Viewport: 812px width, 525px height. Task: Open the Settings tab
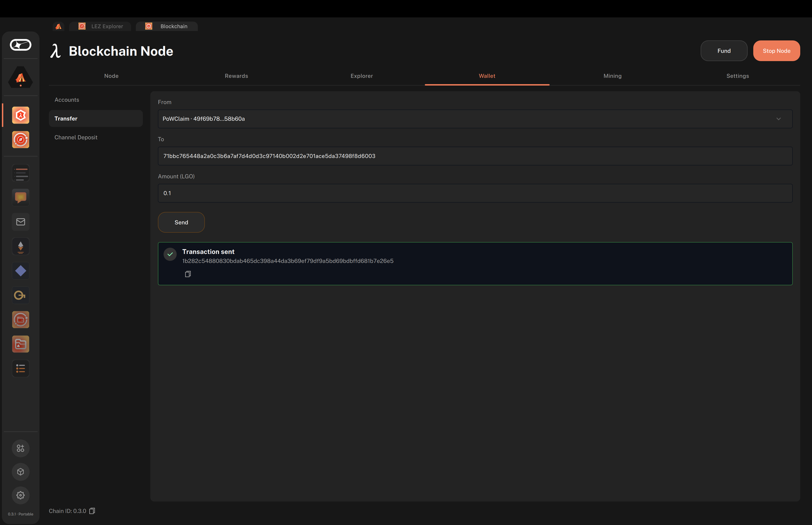pos(738,76)
